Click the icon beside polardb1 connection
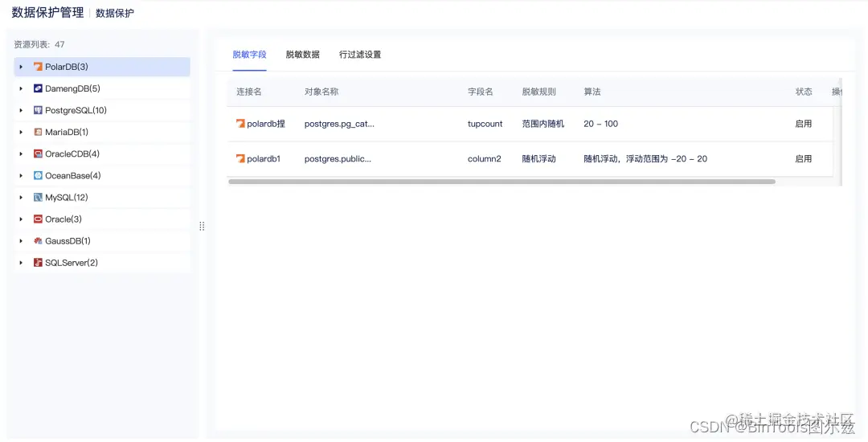This screenshot has height=442, width=868. (240, 159)
